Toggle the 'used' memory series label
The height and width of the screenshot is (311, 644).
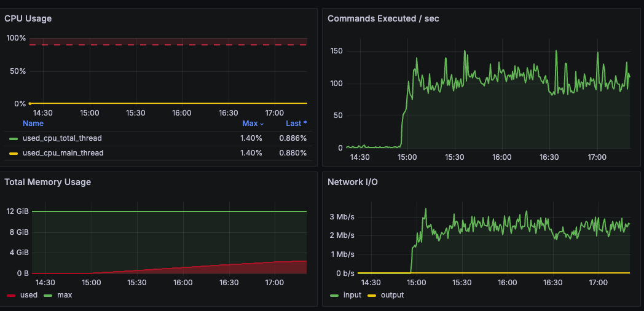tap(28, 295)
